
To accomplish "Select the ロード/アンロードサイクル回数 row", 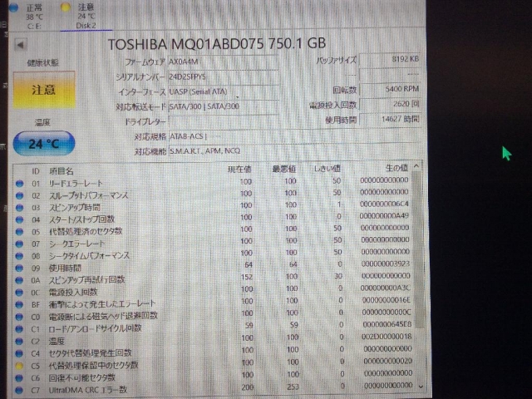I will point(213,328).
